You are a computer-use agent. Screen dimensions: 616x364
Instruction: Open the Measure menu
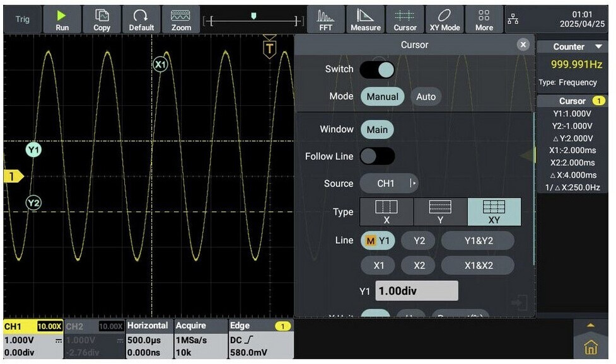[366, 20]
